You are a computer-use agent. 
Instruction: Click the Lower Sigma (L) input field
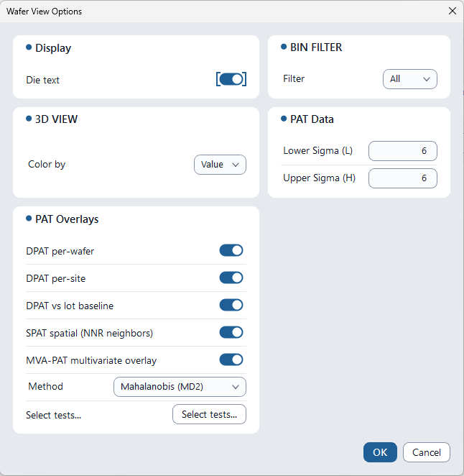click(x=403, y=151)
